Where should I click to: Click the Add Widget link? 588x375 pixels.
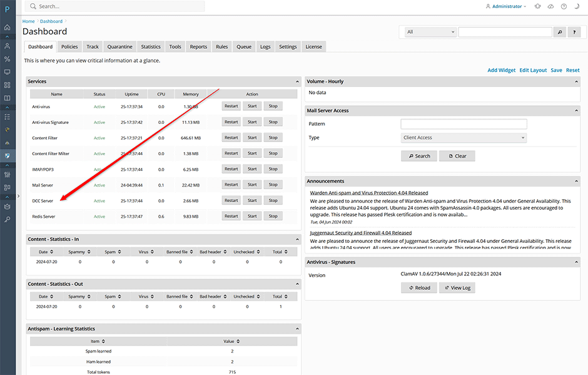click(x=502, y=70)
